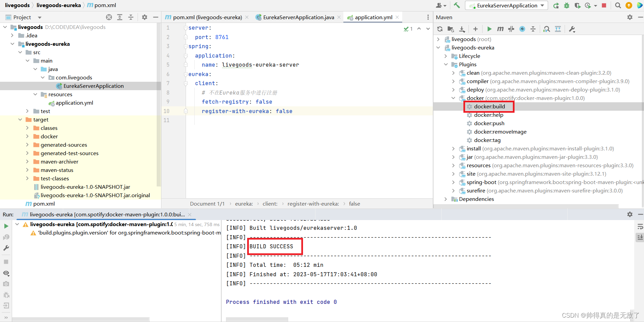The image size is (644, 322).
Task: Close the livegoods-eureka Run tab
Action: tap(190, 214)
